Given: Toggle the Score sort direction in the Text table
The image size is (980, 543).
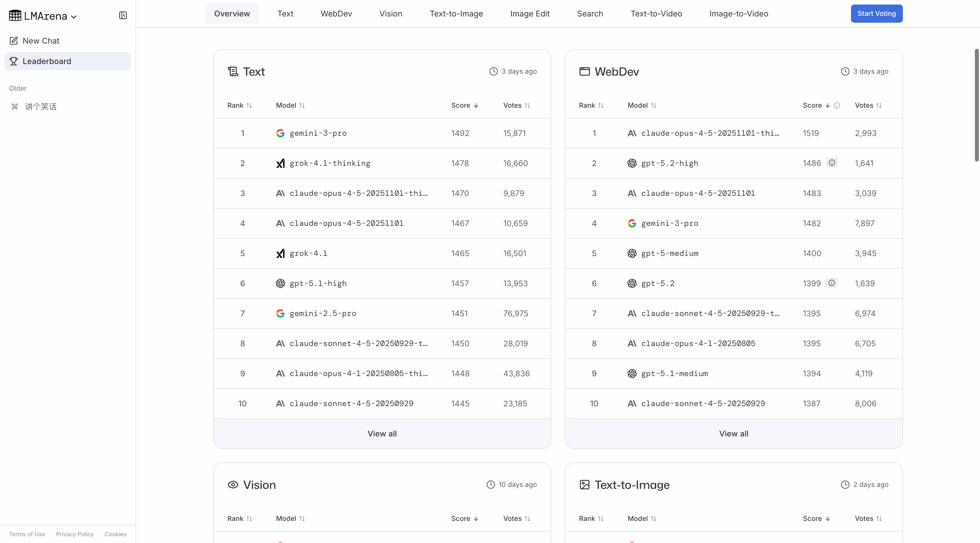Looking at the screenshot, I should click(476, 105).
